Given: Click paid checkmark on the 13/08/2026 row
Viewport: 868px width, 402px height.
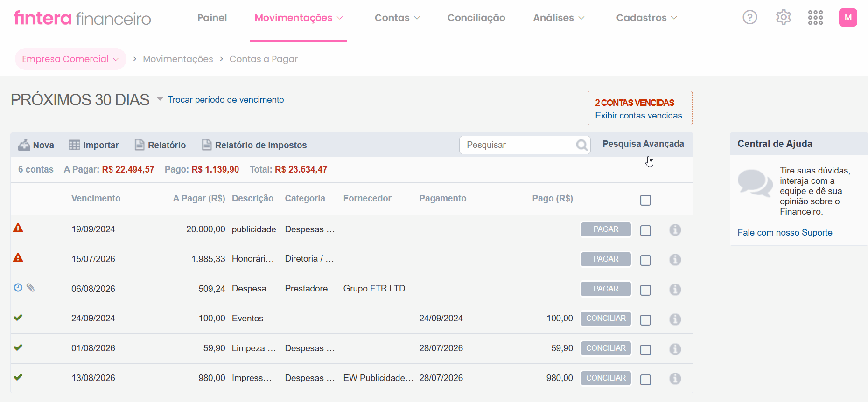Looking at the screenshot, I should click(x=18, y=377).
